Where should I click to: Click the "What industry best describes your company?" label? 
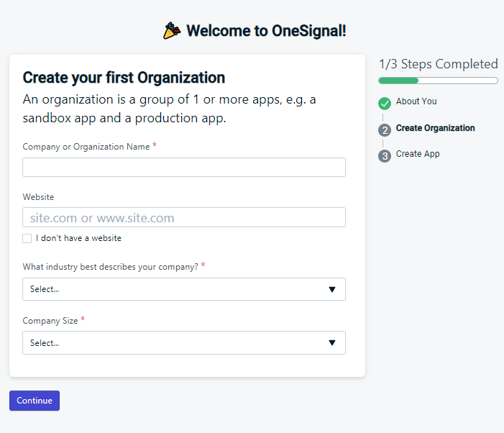click(110, 267)
